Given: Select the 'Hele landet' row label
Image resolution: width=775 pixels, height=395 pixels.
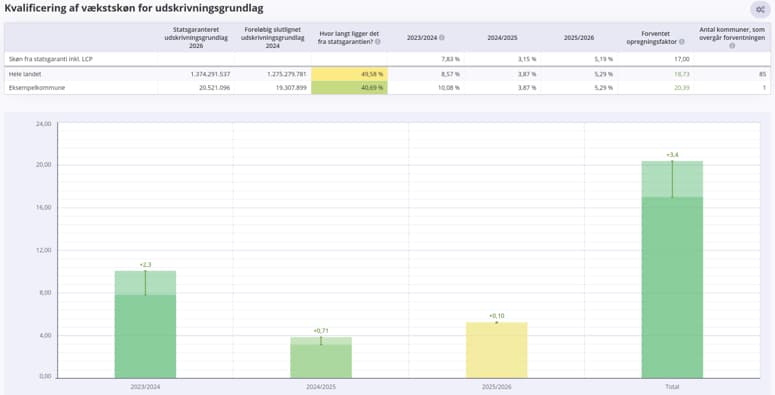Looking at the screenshot, I should 25,74.
